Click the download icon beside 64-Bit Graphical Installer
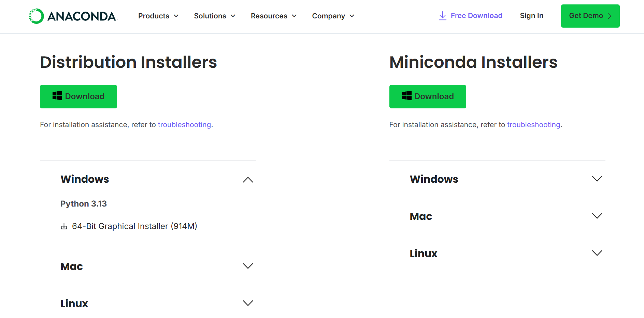644x318 pixels. (64, 226)
